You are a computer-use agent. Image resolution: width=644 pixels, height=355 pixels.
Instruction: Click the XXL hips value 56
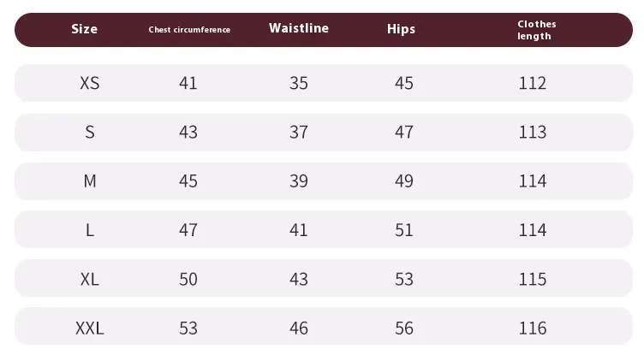pos(403,328)
